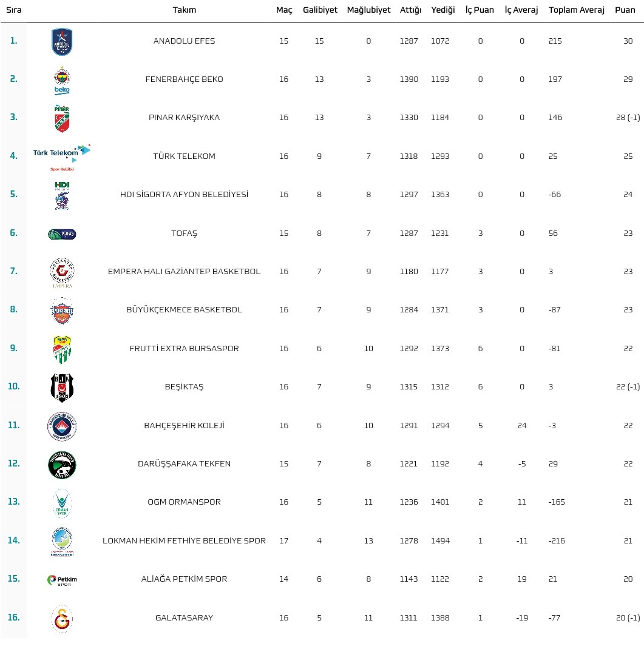Click the BÜYÜKÇEKMECE BASKETBOL team name
This screenshot has height=649, width=644.
click(x=185, y=309)
